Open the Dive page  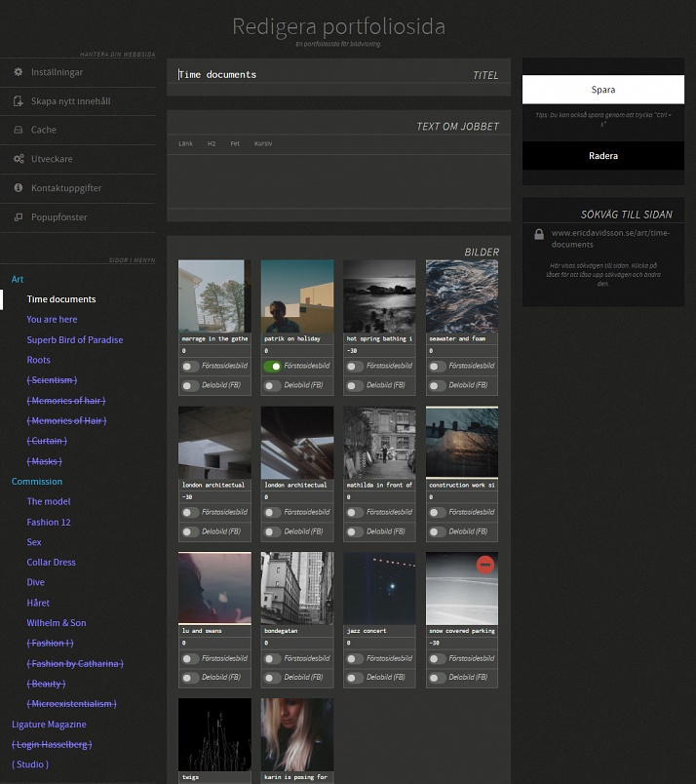[35, 582]
